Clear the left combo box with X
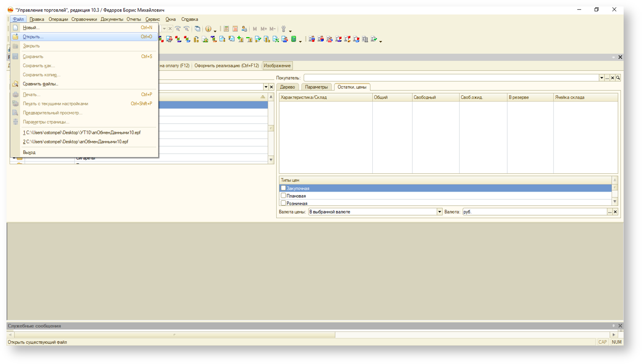This screenshot has width=642, height=364. click(271, 87)
